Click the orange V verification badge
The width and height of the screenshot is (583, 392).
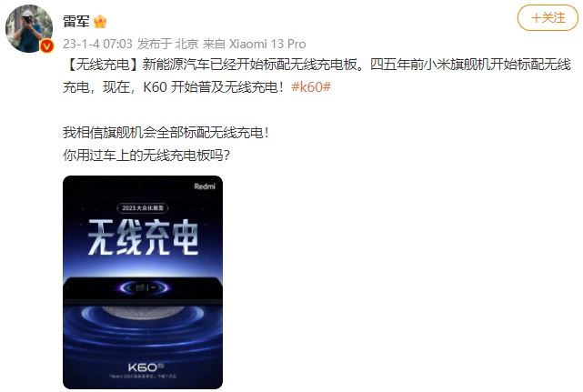coord(47,46)
